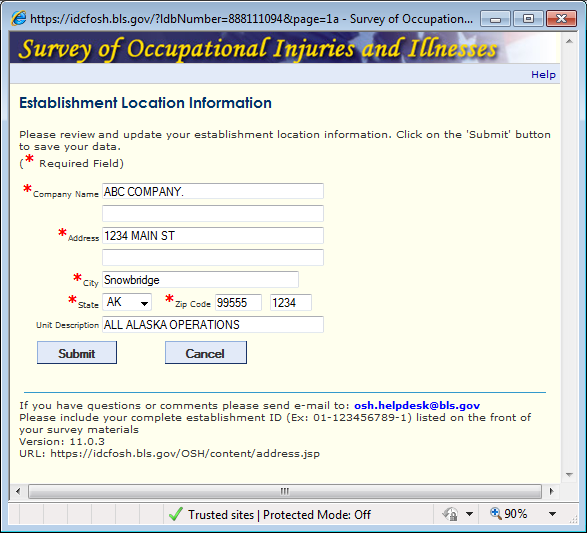Click the Zip extension field showing 1234
This screenshot has height=533, width=587.
pos(291,302)
